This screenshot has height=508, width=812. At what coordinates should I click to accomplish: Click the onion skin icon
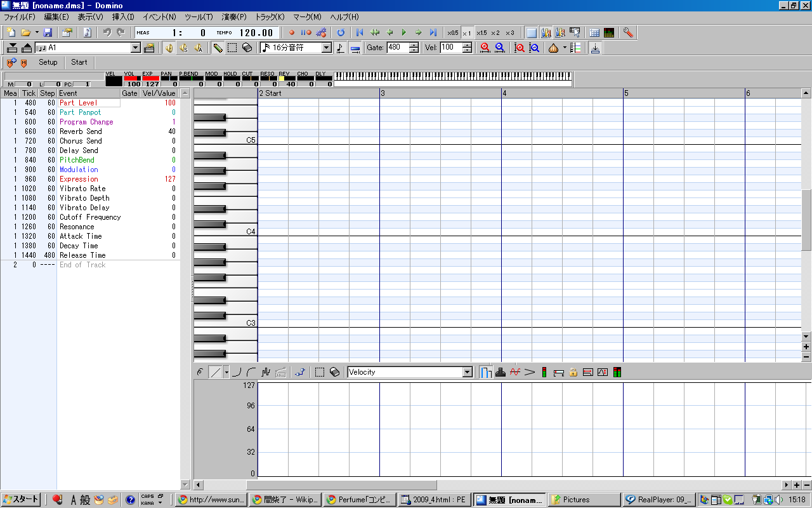tap(553, 48)
